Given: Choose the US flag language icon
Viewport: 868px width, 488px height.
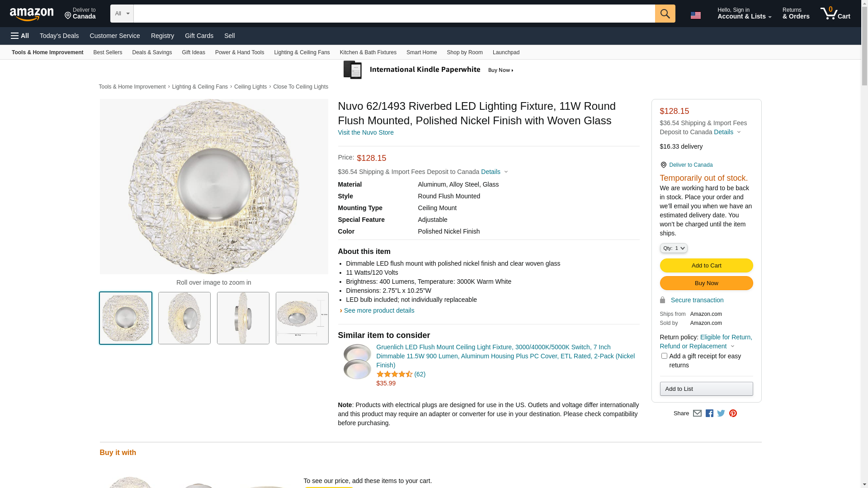Looking at the screenshot, I should click(x=695, y=15).
